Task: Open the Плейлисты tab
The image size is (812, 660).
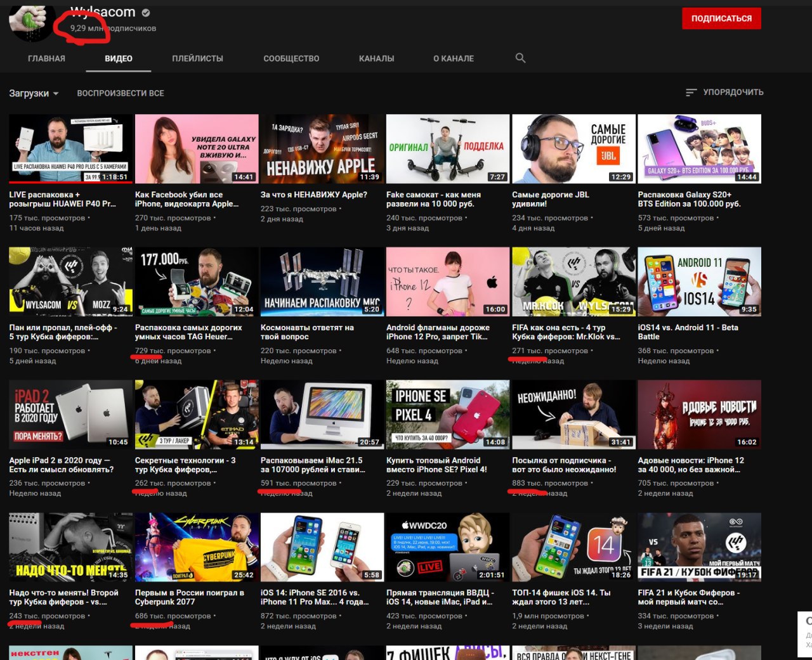Action: 197,58
